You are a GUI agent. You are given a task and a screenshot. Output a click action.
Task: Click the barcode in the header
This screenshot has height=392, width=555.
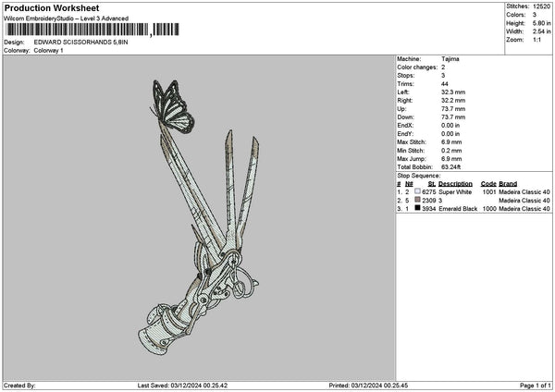click(92, 30)
